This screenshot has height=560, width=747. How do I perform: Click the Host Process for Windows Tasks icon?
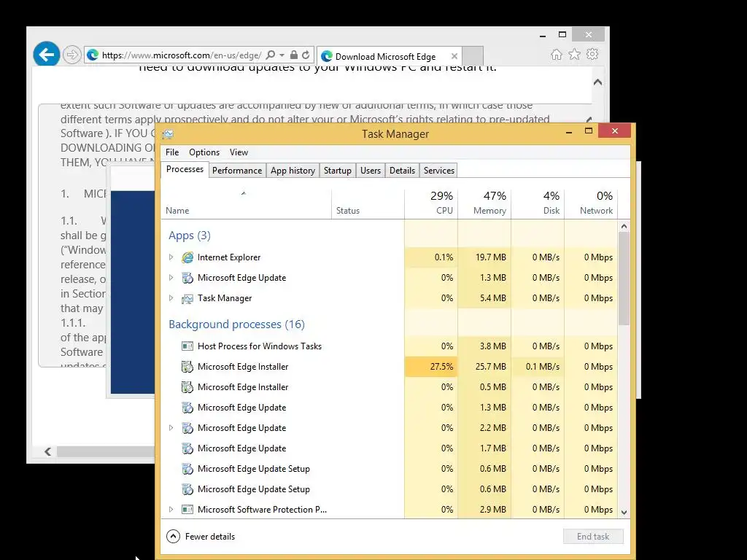[187, 346]
